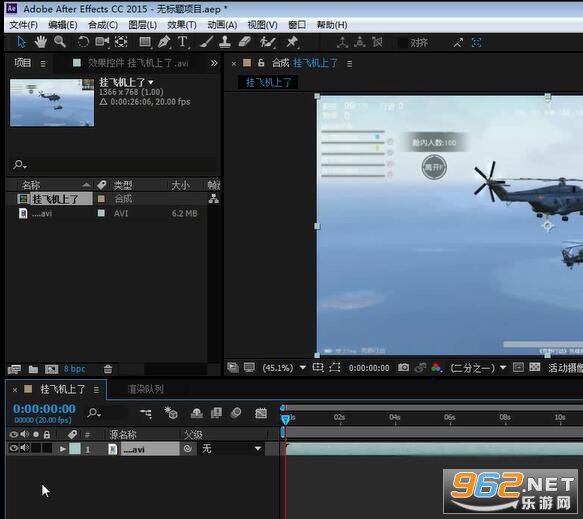583x519 pixels.
Task: Open the 效果(T) menu
Action: pos(182,25)
